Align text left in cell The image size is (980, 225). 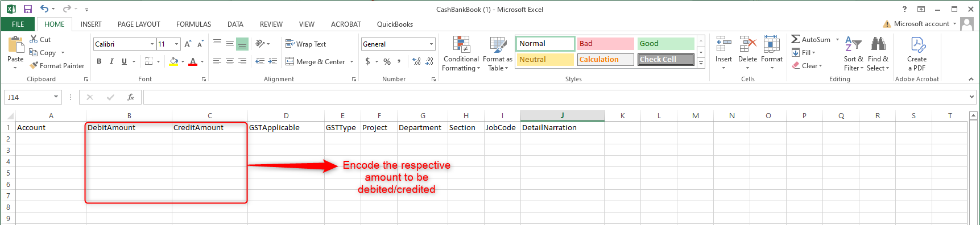click(x=217, y=61)
